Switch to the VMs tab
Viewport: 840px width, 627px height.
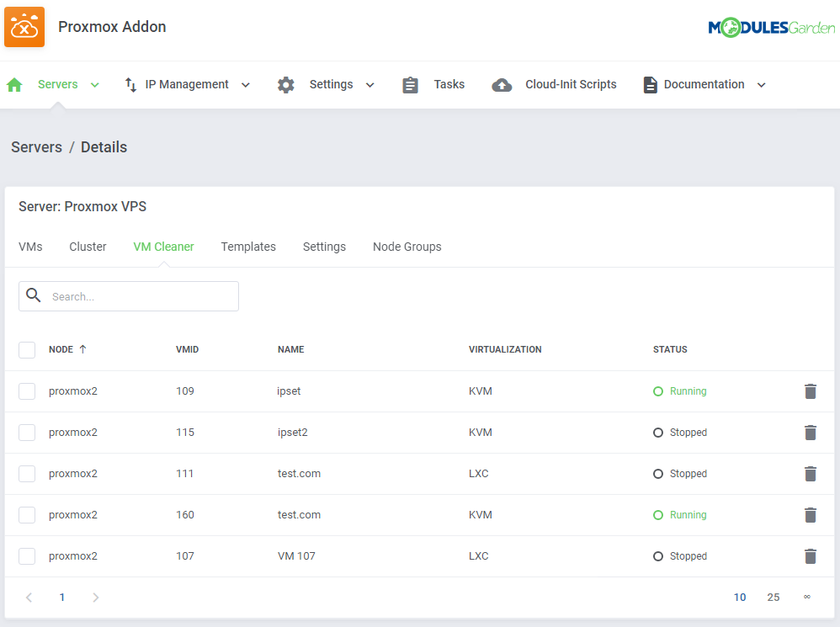click(30, 247)
